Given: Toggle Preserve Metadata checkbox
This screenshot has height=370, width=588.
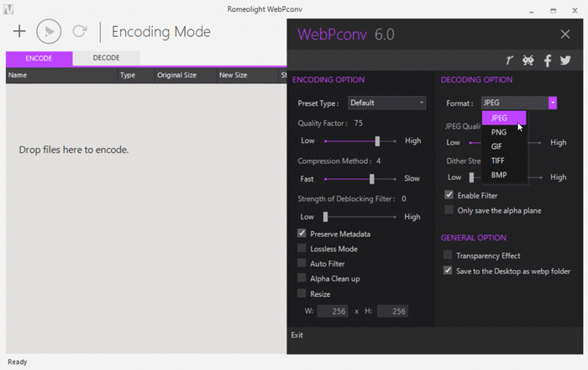Looking at the screenshot, I should pos(302,234).
